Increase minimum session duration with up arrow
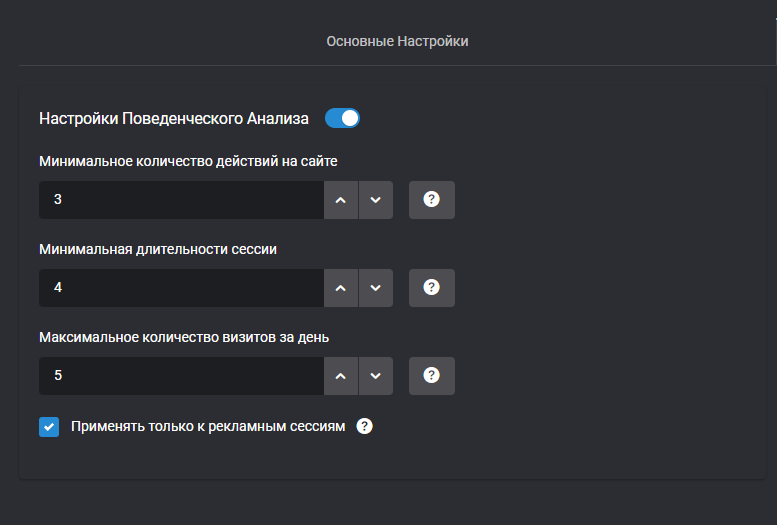Image resolution: width=777 pixels, height=525 pixels. point(341,288)
